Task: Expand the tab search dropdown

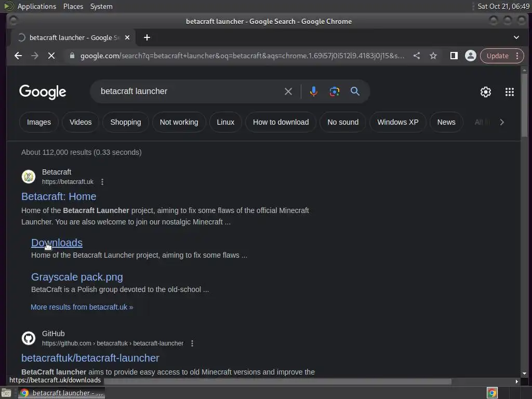Action: (516, 37)
